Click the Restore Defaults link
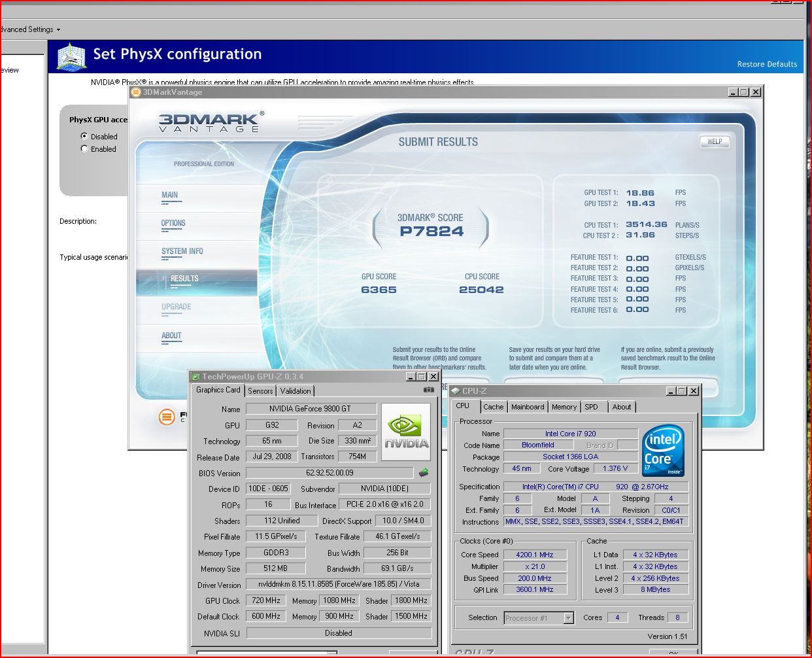The image size is (812, 658). (767, 64)
